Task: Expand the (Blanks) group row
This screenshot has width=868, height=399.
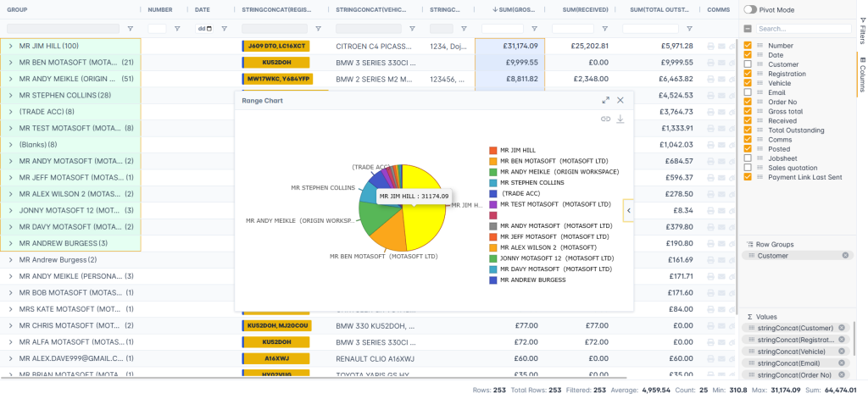Action: (10, 145)
